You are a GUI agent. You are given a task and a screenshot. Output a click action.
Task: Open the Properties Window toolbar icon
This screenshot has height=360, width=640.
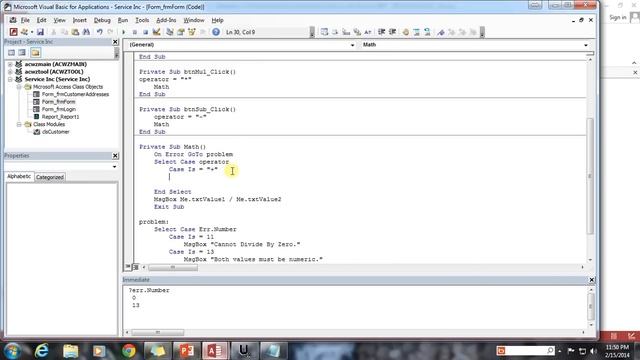181,32
